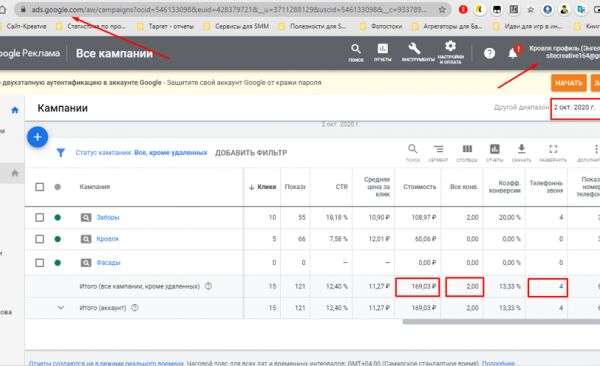Click the grey home icon in sidebar
The width and height of the screenshot is (600, 366).
pyautogui.click(x=15, y=173)
